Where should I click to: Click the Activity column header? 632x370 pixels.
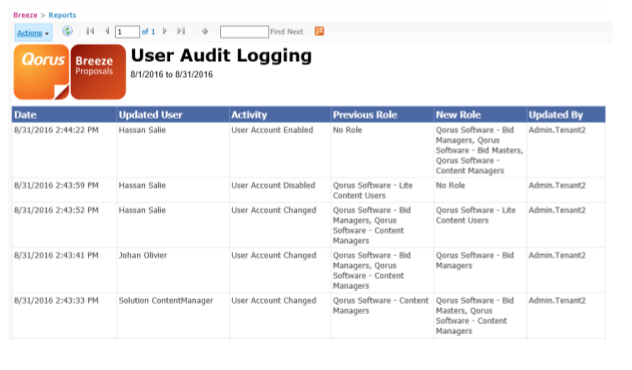tap(280, 114)
